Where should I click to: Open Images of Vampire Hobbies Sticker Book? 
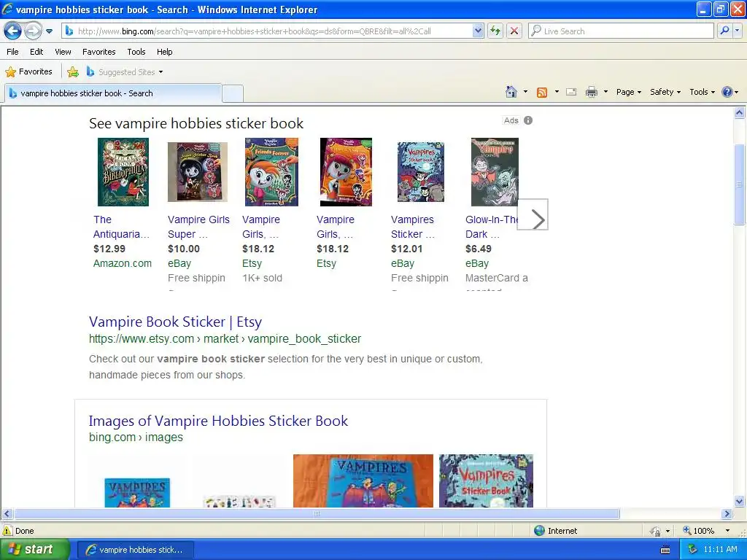(x=218, y=421)
